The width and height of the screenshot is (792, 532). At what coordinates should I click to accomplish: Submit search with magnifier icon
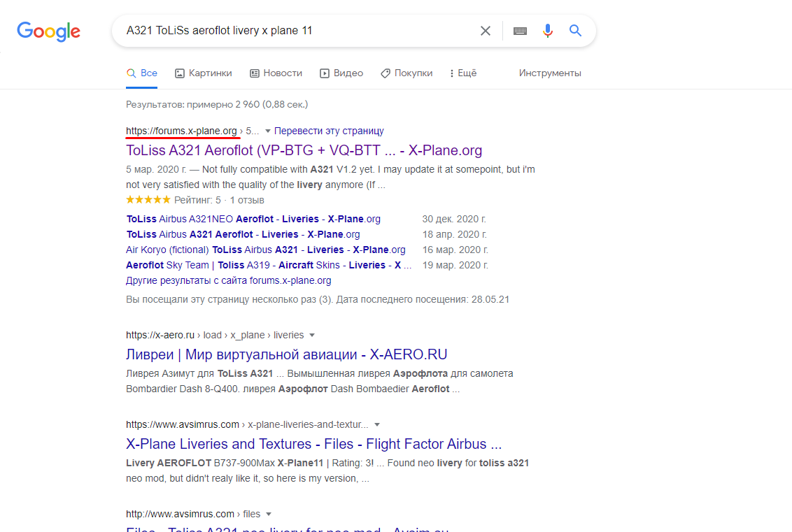click(575, 31)
